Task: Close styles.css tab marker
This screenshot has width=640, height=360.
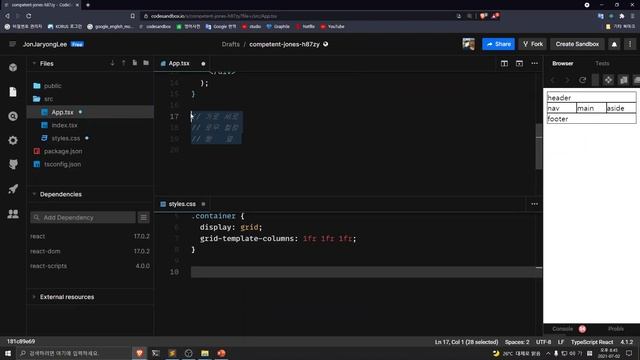Action: point(203,204)
